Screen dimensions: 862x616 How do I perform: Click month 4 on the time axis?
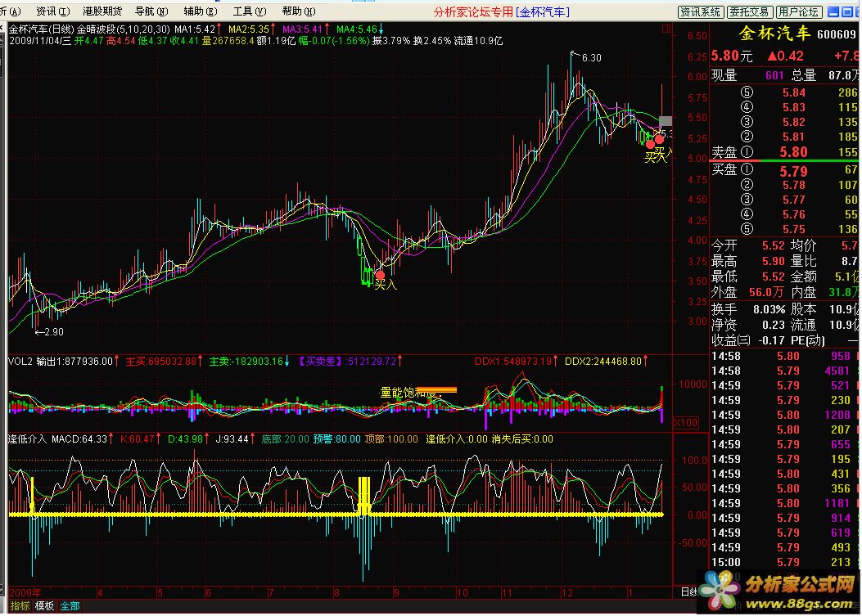[x=100, y=592]
